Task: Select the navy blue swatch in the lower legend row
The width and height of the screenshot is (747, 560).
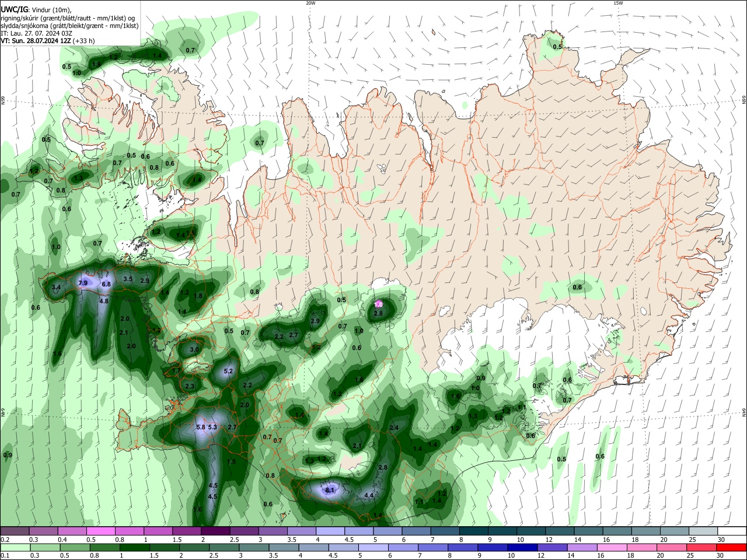Action: coord(522,548)
